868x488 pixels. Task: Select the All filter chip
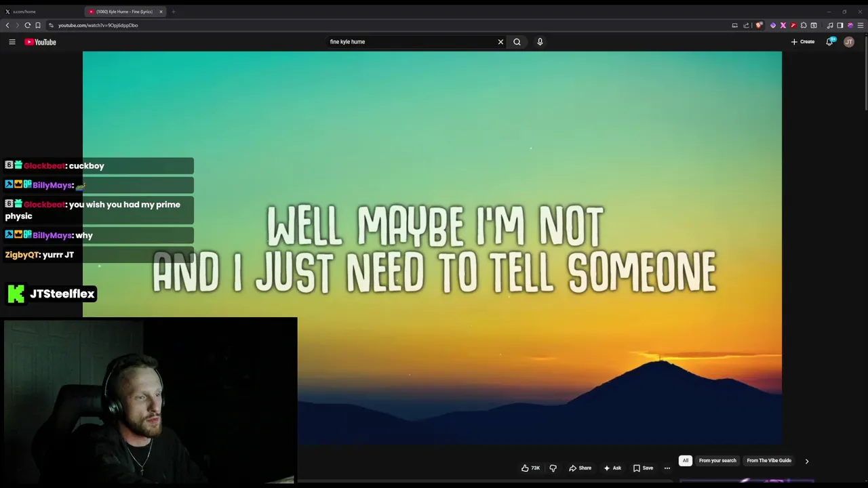click(685, 461)
